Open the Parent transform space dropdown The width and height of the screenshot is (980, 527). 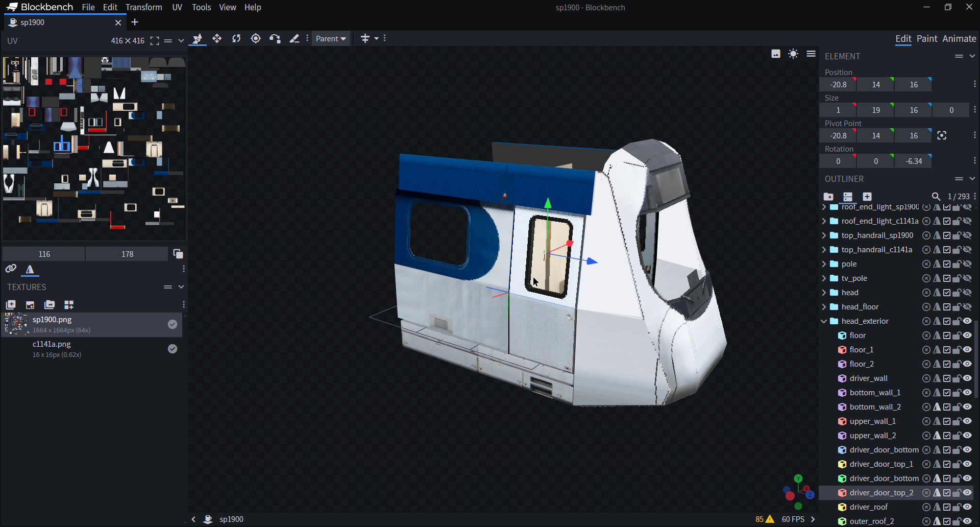tap(331, 39)
